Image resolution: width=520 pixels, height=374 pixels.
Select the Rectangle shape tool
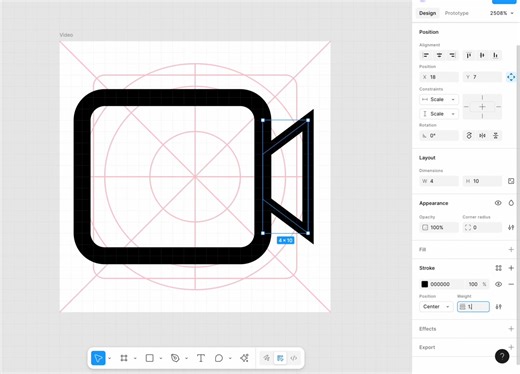150,358
